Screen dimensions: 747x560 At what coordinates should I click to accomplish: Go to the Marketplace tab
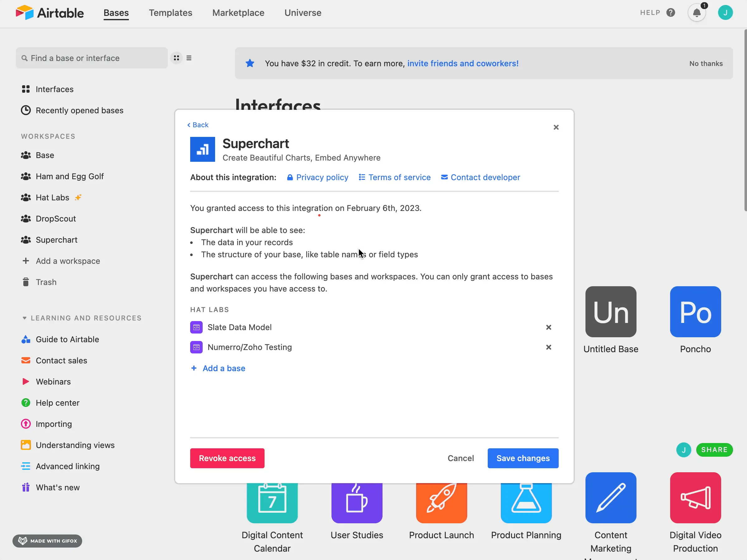(x=238, y=13)
